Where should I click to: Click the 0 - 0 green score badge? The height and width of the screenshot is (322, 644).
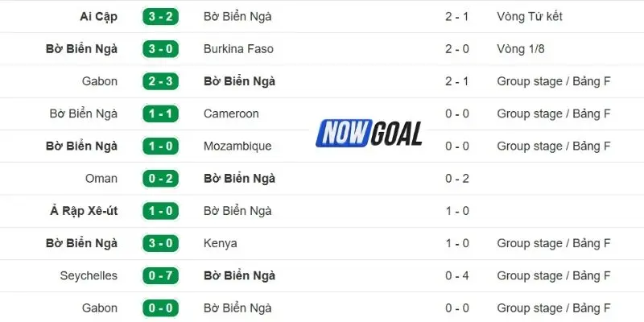click(161, 308)
